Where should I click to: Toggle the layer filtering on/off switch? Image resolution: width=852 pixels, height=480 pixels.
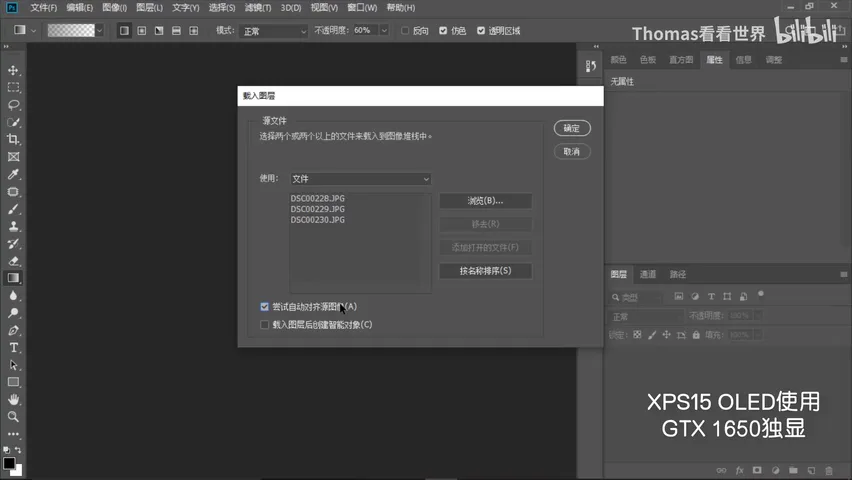(761, 294)
